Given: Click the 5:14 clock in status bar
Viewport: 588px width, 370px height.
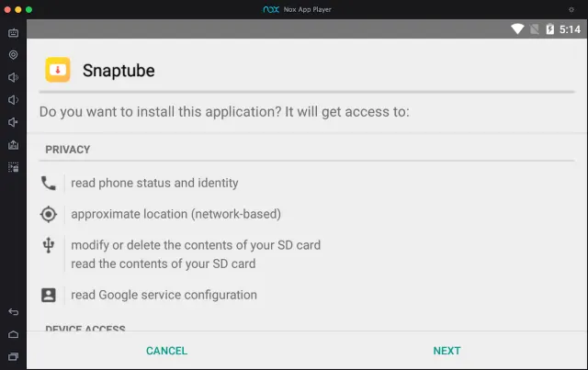Looking at the screenshot, I should click(570, 29).
